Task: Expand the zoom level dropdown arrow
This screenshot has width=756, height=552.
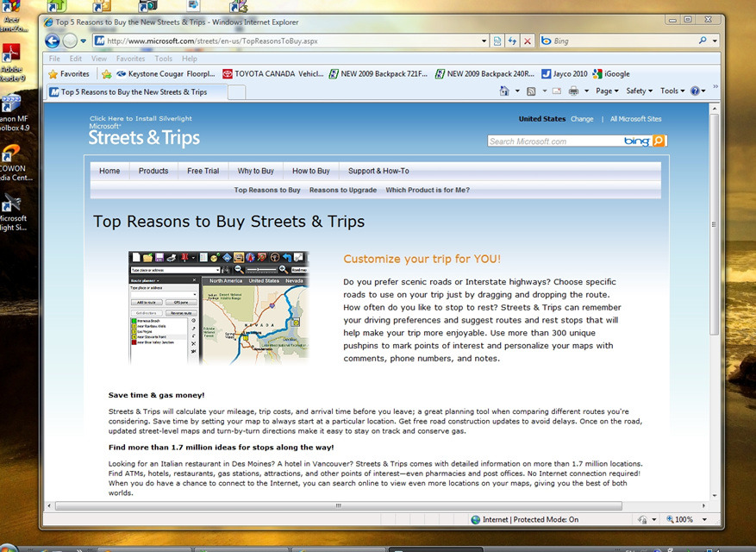Action: 704,520
